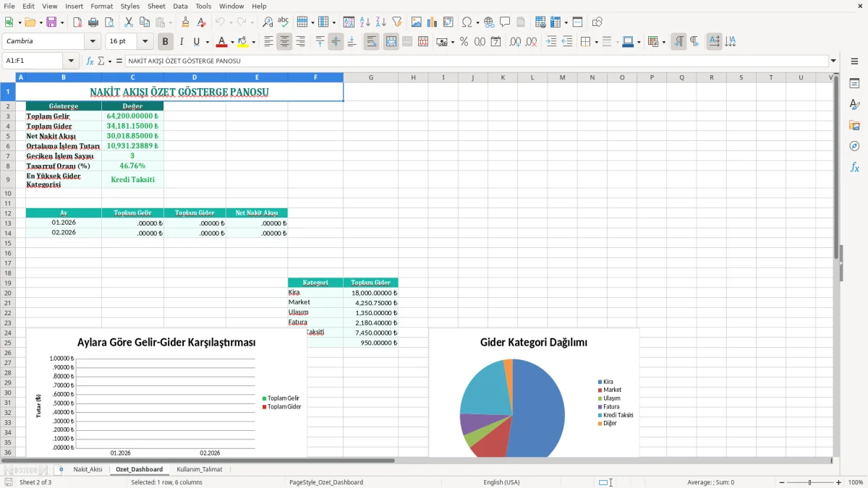Expand the formula bar

(x=833, y=61)
